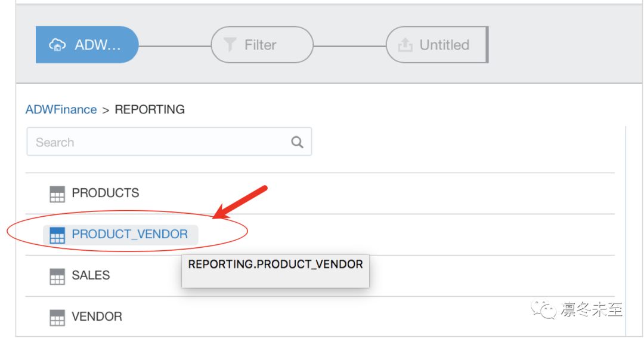Click the SALES table icon
Viewport: 644px width, 338px height.
coord(57,276)
